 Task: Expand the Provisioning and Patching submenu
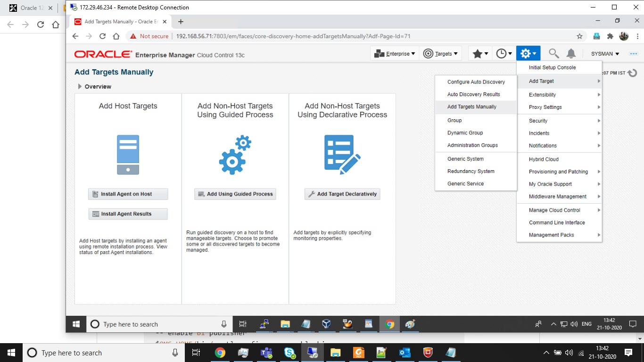(559, 172)
